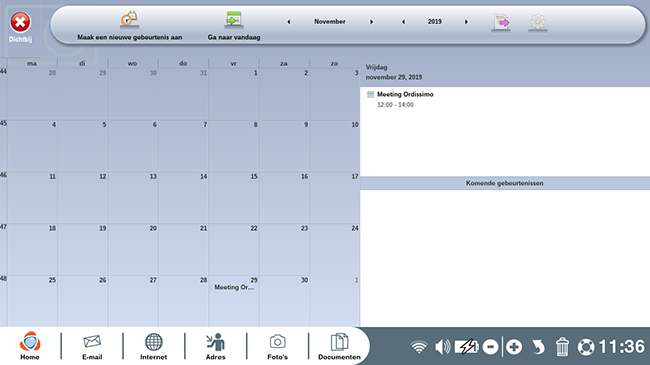Click 'november 29, 2019' date text
This screenshot has height=365, width=650.
coord(394,77)
